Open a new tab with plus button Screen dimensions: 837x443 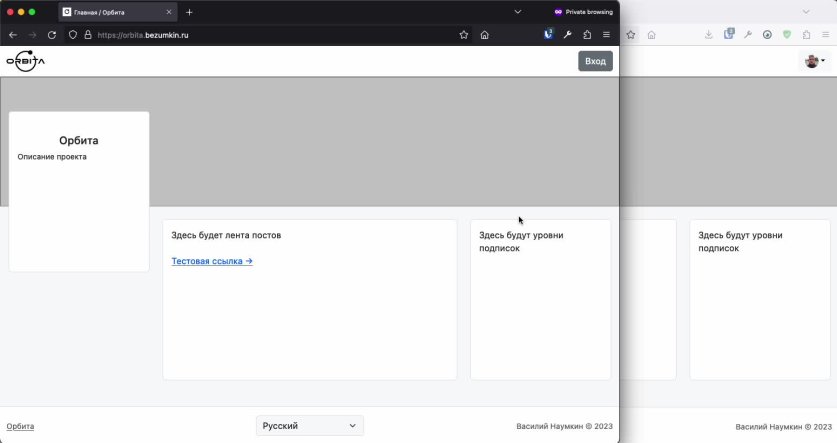click(189, 12)
